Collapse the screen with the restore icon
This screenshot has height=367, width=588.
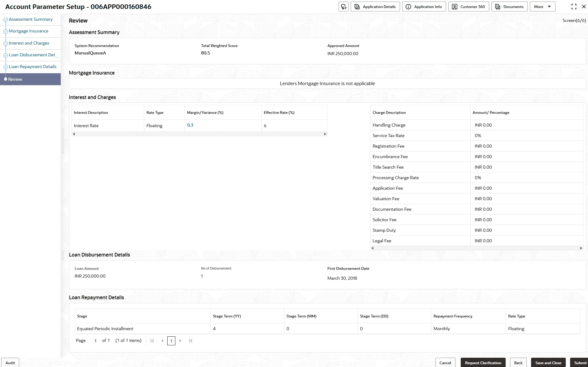(574, 6)
